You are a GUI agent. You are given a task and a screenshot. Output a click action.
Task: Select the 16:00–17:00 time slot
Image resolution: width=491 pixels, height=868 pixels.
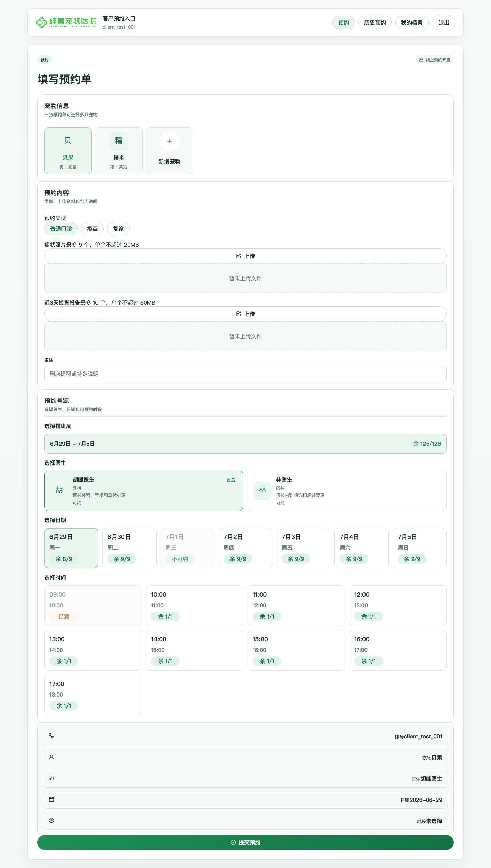click(x=398, y=650)
